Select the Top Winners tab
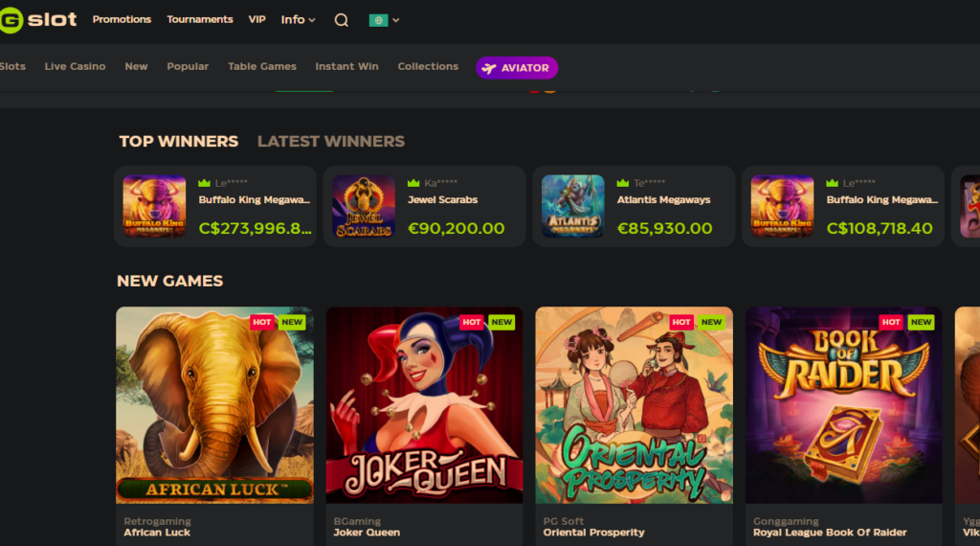This screenshot has width=980, height=546. click(179, 142)
